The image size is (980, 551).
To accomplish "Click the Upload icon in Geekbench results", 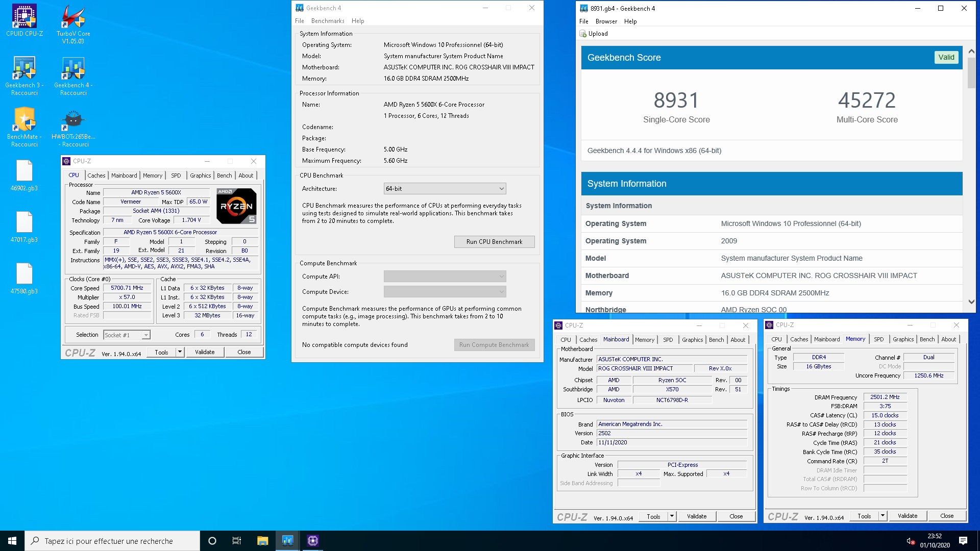I will click(583, 34).
